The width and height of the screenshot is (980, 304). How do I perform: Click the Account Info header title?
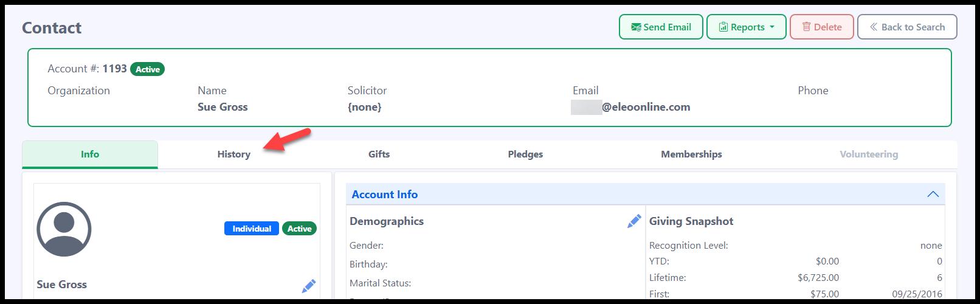(x=385, y=195)
